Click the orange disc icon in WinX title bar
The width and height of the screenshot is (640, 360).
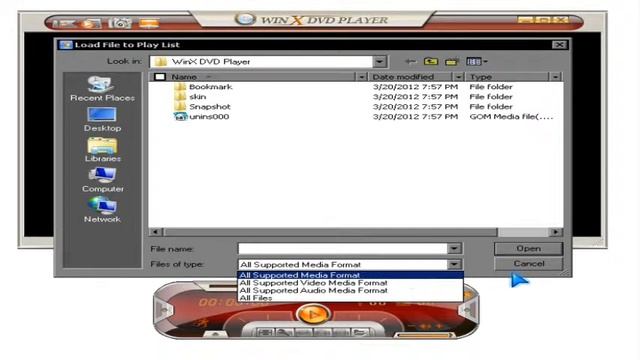click(x=90, y=23)
